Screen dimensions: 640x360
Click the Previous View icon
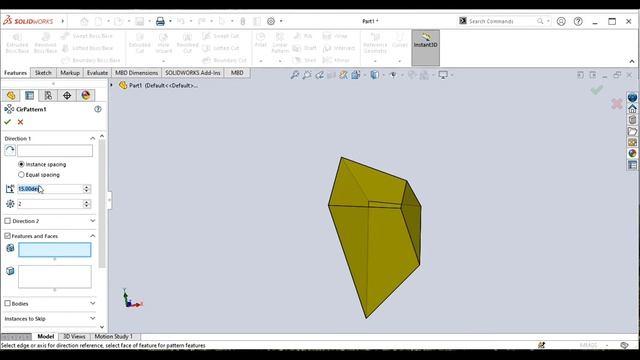click(320, 75)
